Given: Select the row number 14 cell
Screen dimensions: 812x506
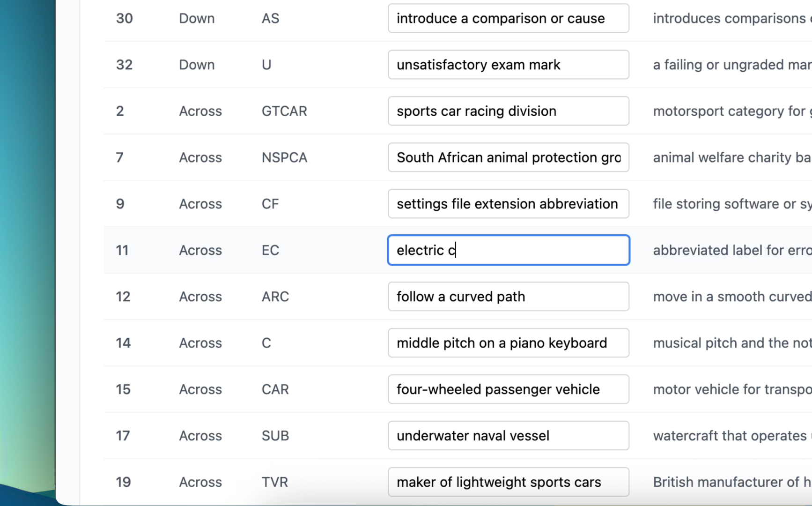Looking at the screenshot, I should click(123, 343).
